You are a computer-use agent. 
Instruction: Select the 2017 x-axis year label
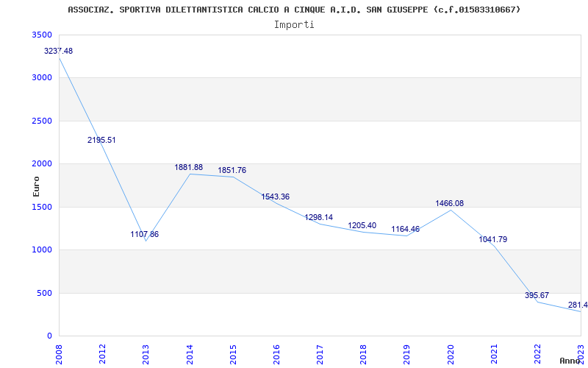pos(320,354)
